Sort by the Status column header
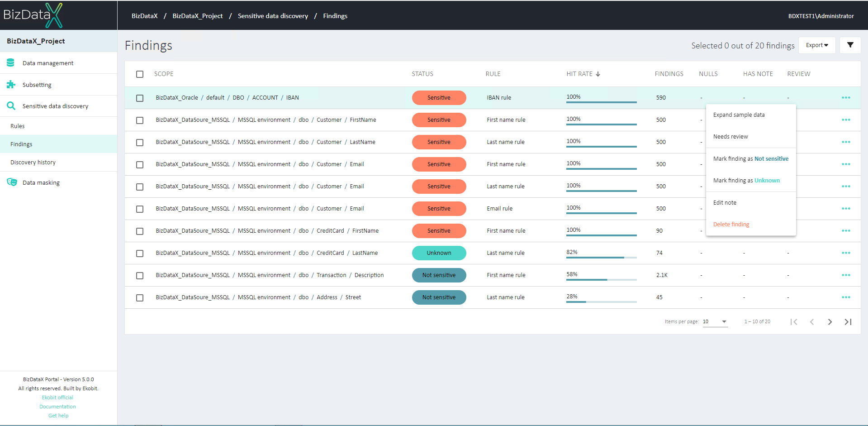 [x=422, y=74]
